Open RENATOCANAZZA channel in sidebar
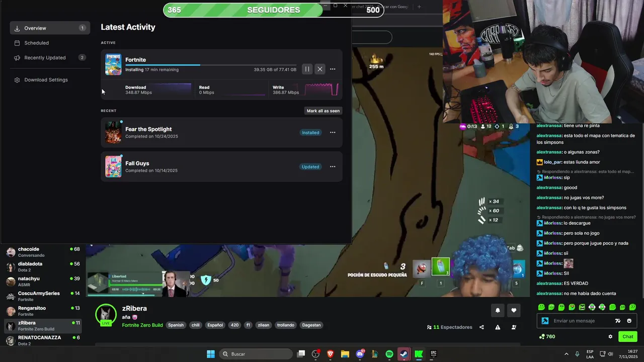Screen dimensions: 644x362 43,340
